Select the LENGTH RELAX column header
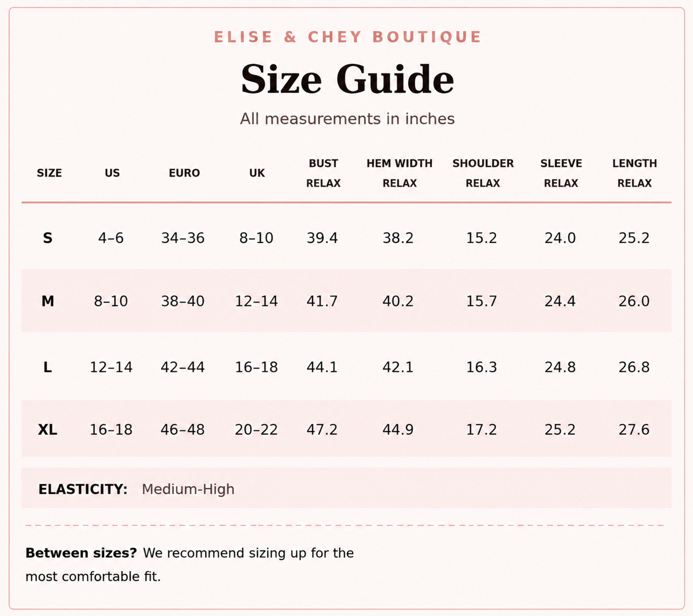Image resolution: width=693 pixels, height=616 pixels. pos(634,173)
